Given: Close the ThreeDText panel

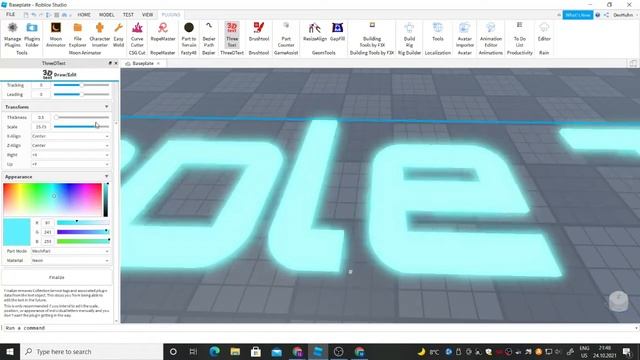Looking at the screenshot, I should click(x=116, y=63).
